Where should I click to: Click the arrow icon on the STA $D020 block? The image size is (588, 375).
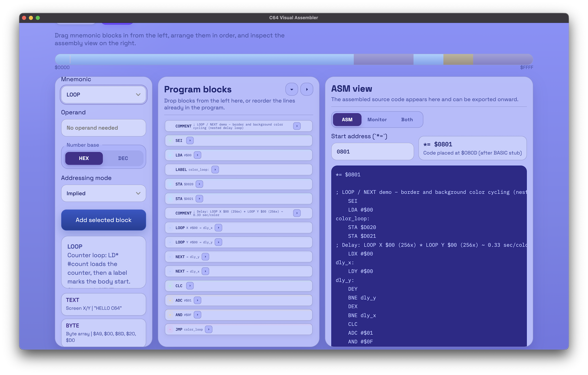coord(199,184)
